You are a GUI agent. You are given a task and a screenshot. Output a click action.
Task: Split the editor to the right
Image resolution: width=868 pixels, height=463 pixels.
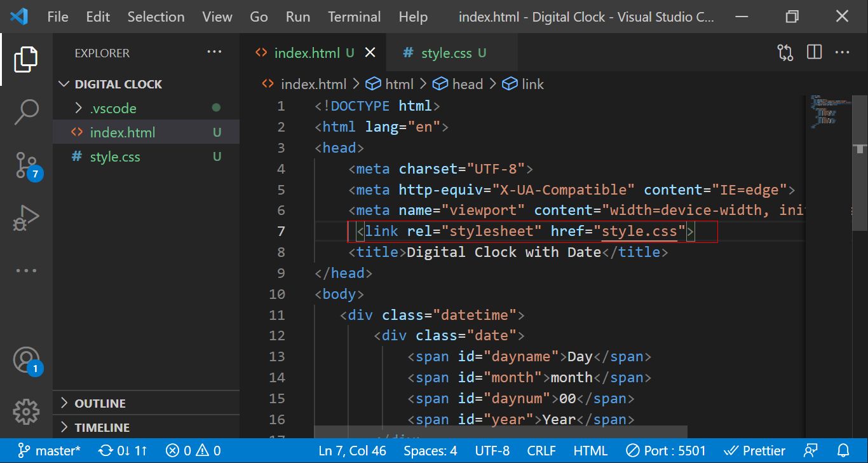coord(815,52)
